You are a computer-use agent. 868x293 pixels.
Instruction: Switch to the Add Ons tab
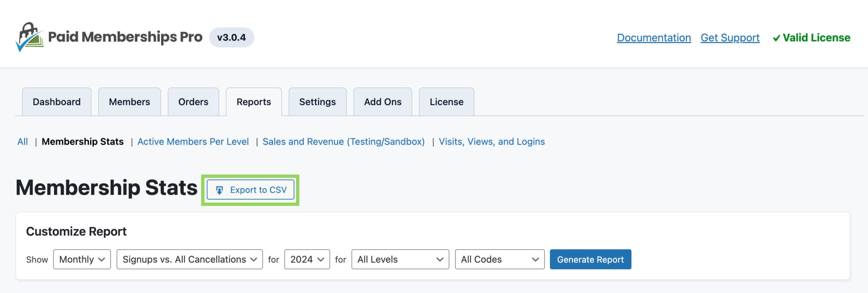click(x=383, y=102)
